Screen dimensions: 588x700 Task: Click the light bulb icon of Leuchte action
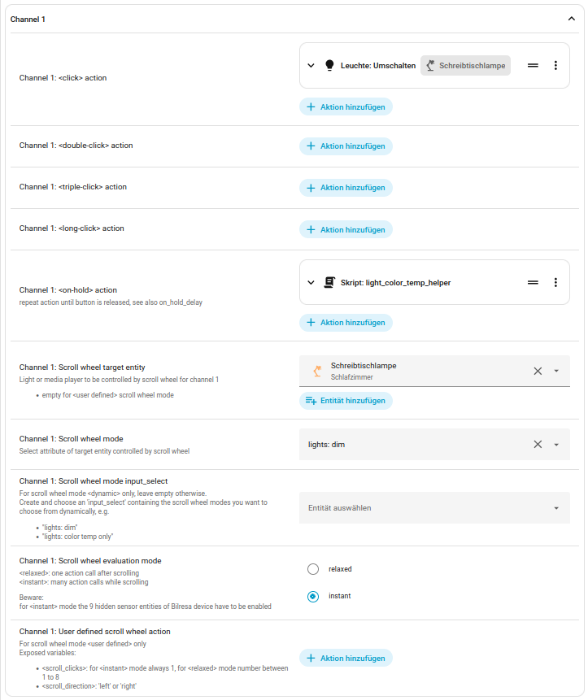329,66
